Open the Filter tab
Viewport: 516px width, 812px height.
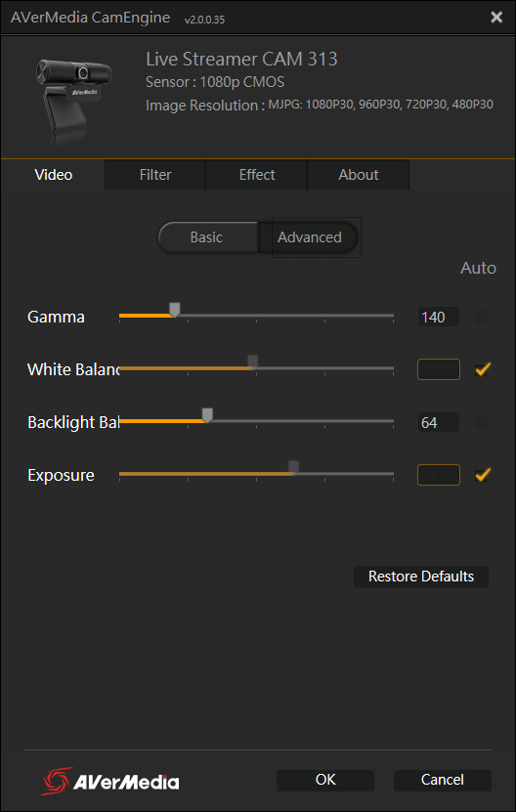tap(155, 175)
